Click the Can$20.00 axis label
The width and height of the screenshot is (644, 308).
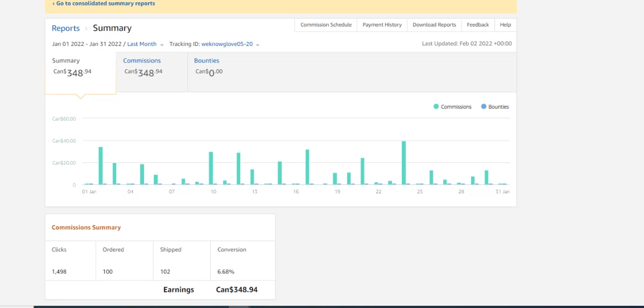64,163
